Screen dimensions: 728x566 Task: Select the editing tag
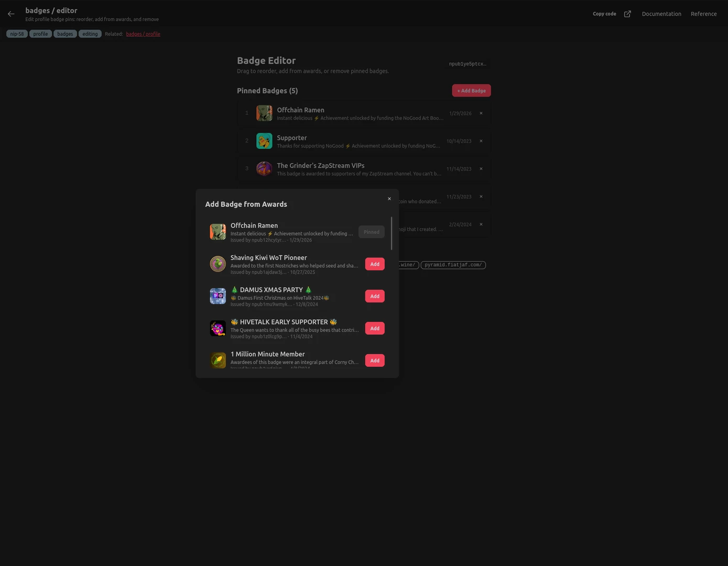(90, 34)
